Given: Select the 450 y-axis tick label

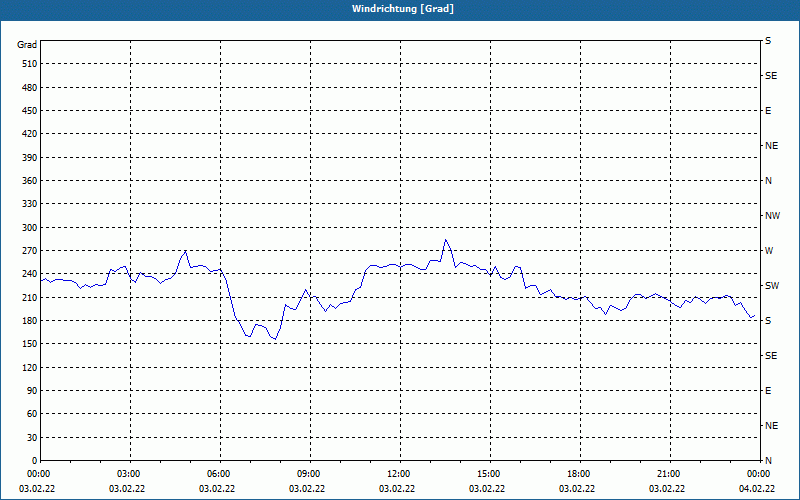Looking at the screenshot, I should pos(29,111).
